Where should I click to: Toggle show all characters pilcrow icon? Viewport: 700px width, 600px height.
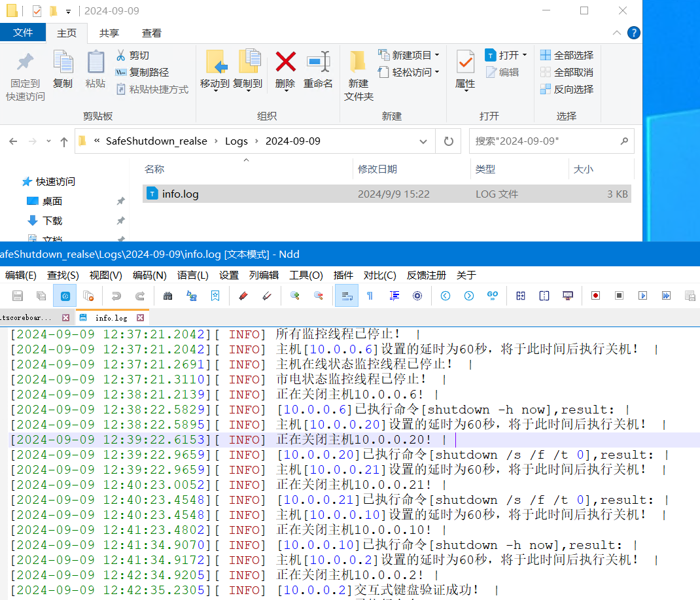[370, 296]
